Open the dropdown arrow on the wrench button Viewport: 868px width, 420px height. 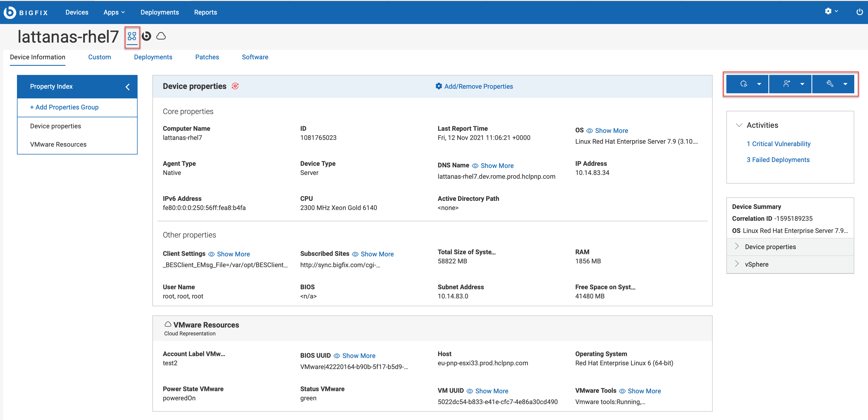(845, 84)
